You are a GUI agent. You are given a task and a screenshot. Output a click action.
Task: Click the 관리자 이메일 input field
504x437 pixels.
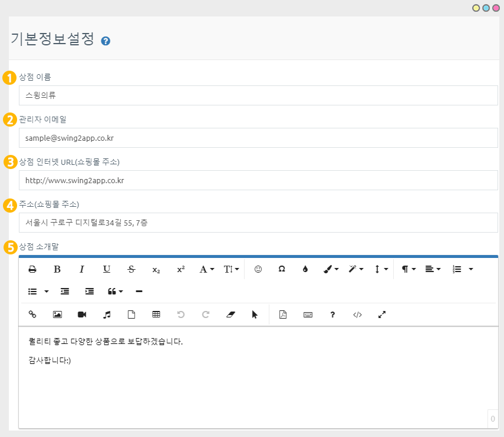tap(258, 138)
